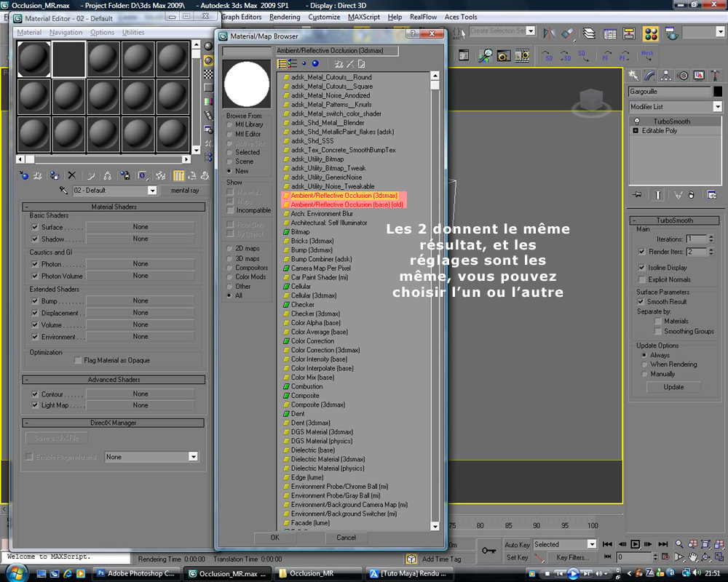The width and height of the screenshot is (728, 582).
Task: Select the Mtl Library radio button
Action: tap(229, 124)
